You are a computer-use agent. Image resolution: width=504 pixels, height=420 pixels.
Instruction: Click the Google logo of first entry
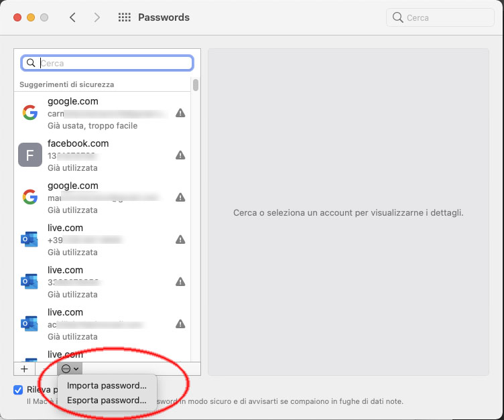[30, 113]
